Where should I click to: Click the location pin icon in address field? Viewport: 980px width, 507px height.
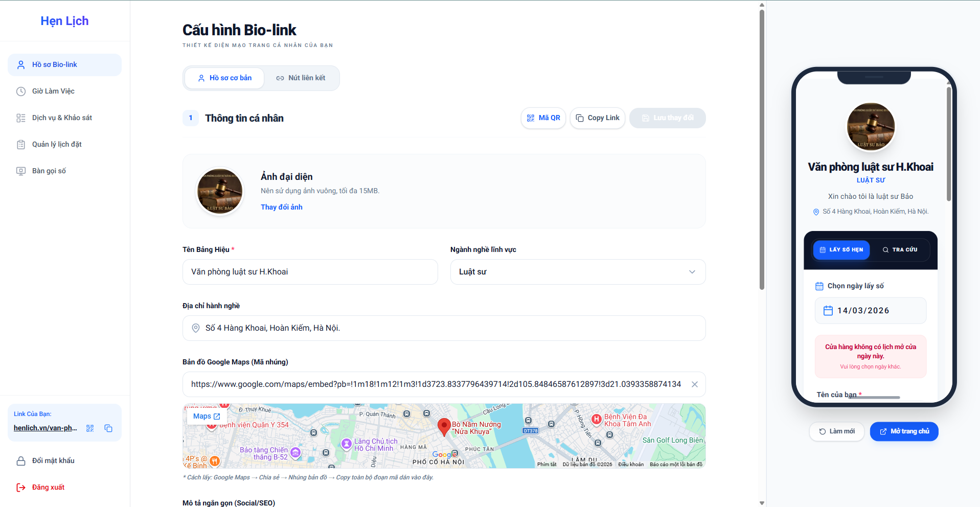[x=195, y=328]
